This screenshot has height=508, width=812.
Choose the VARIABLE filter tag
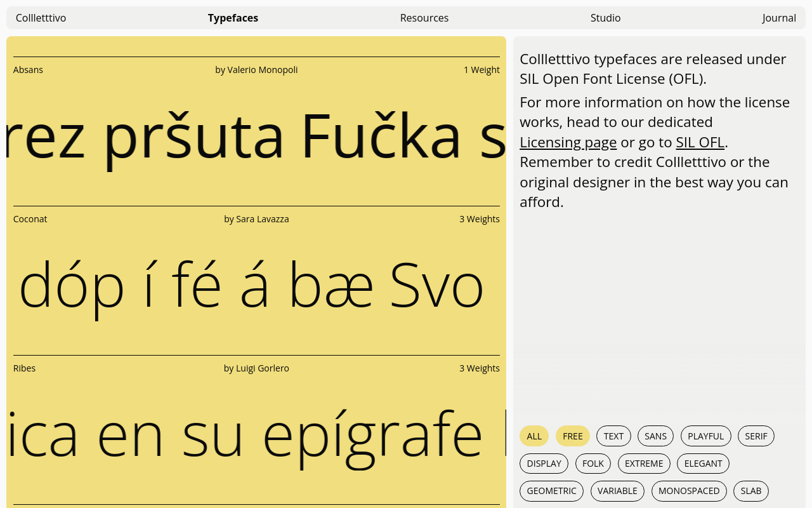point(617,491)
